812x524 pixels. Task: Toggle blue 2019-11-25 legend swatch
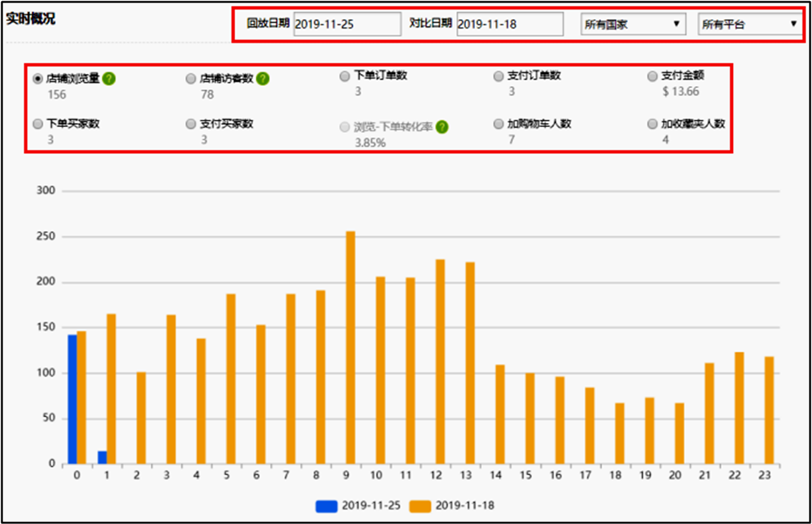pyautogui.click(x=326, y=506)
